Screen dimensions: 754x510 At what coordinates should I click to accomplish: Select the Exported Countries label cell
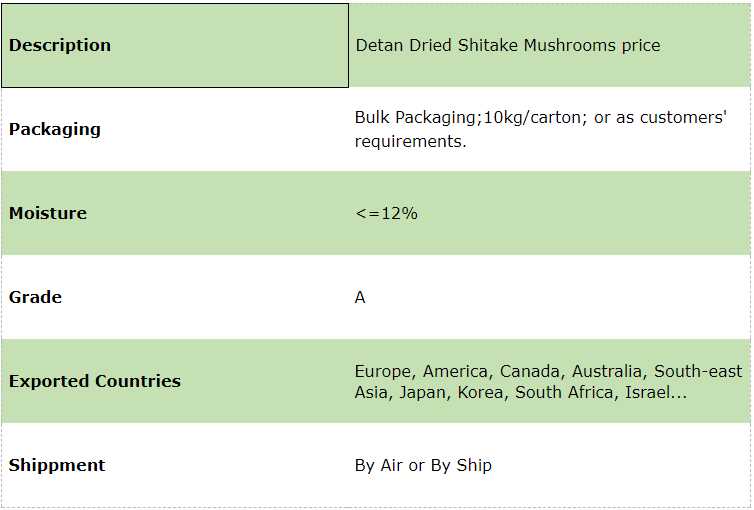[174, 381]
